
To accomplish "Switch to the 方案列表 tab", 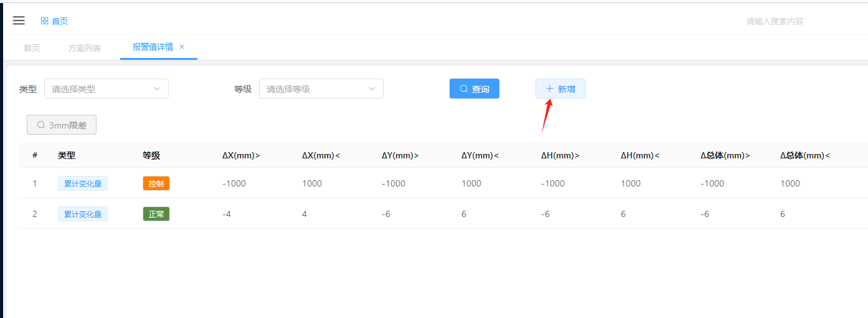I will point(85,48).
